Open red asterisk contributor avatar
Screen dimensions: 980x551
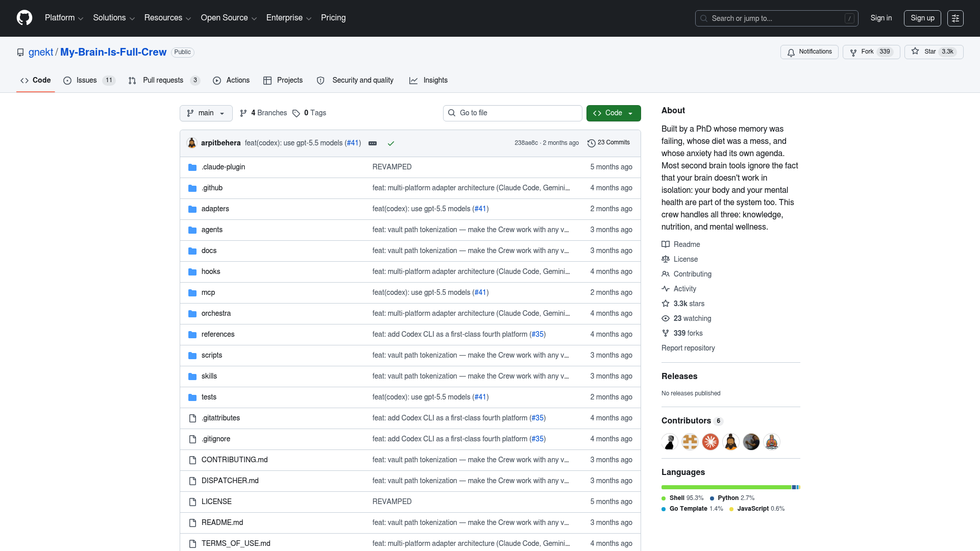click(710, 442)
